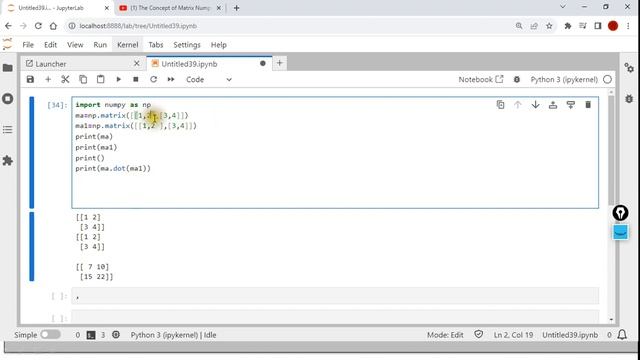Image resolution: width=640 pixels, height=360 pixels.
Task: Click notebook vertical scrollbar
Action: 611,149
